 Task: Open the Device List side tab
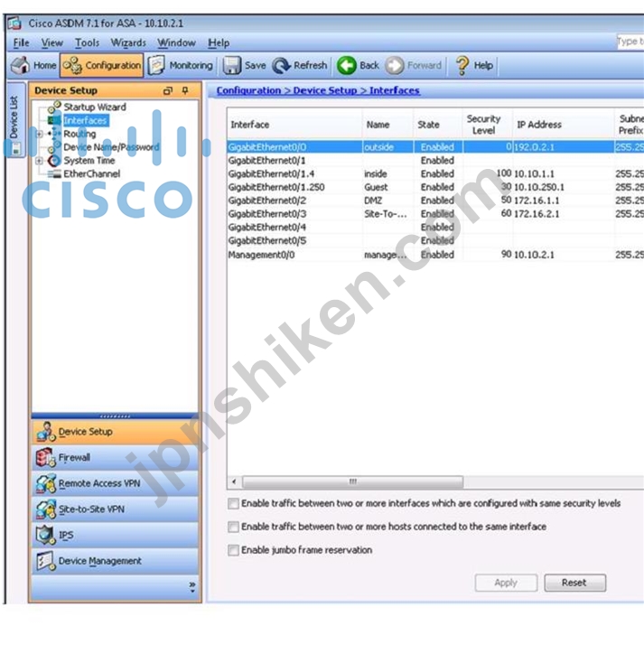tap(15, 119)
